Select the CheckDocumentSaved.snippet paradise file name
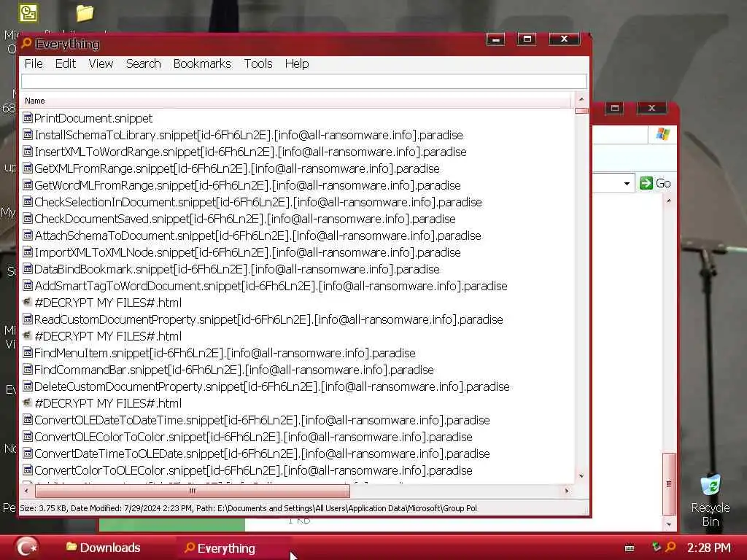747x560 pixels. point(245,219)
